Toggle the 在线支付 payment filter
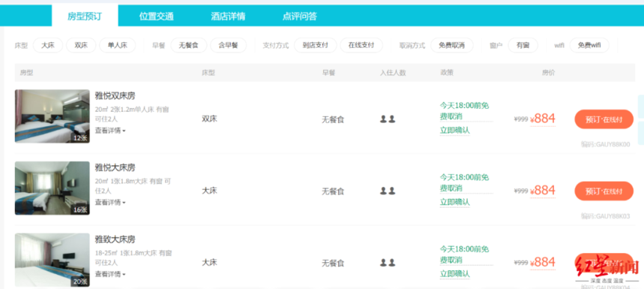The image size is (644, 289). 361,45
